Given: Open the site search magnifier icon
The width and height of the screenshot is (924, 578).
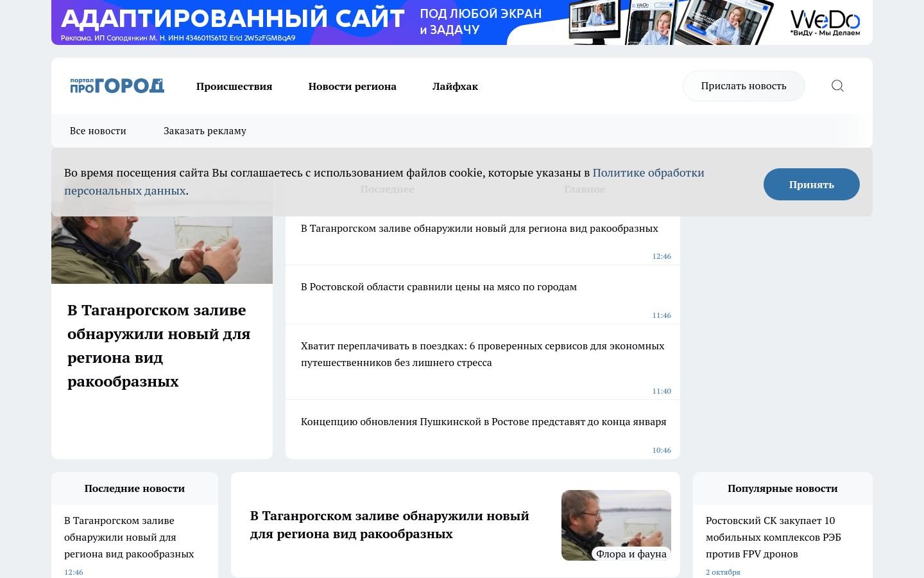Looking at the screenshot, I should pos(837,86).
